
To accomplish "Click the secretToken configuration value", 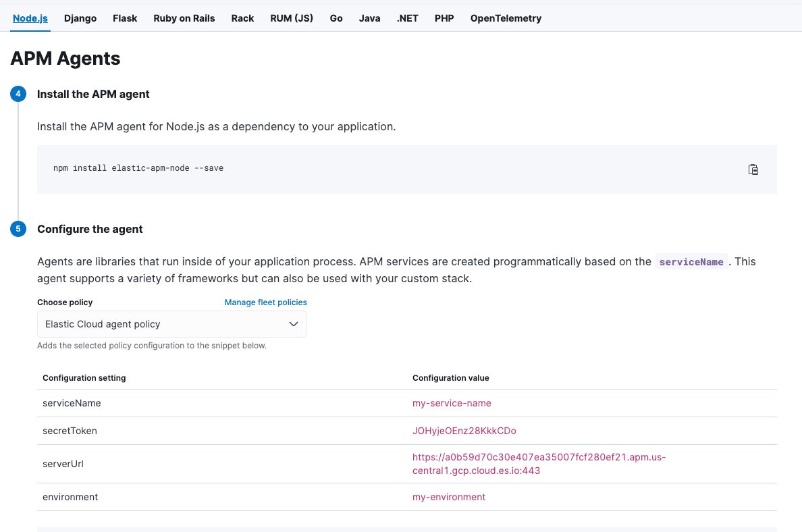I will pyautogui.click(x=464, y=431).
